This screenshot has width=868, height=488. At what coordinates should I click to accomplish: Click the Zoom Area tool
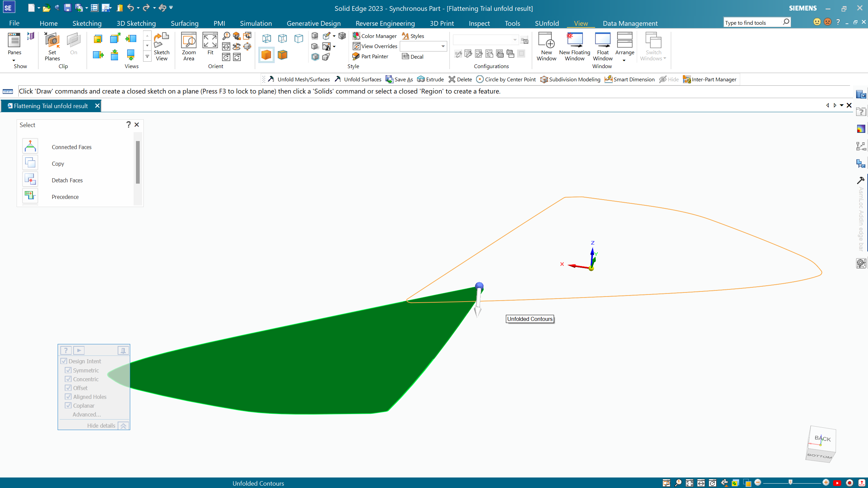189,47
